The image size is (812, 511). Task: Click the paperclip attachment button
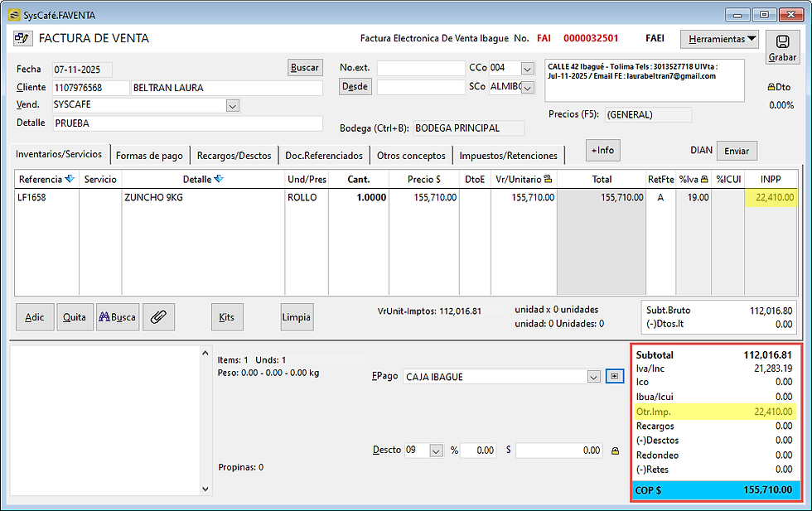[158, 317]
